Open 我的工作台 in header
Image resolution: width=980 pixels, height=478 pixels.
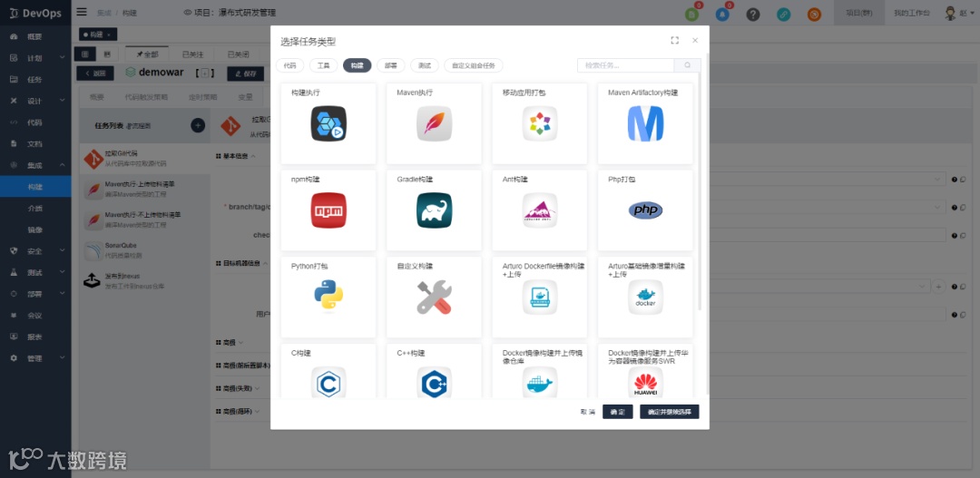(912, 13)
